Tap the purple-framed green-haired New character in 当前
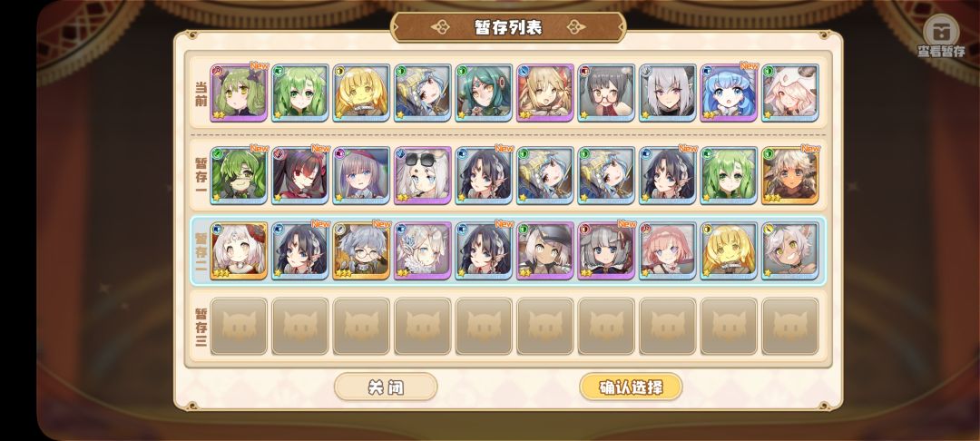This screenshot has height=441, width=980. click(x=239, y=93)
